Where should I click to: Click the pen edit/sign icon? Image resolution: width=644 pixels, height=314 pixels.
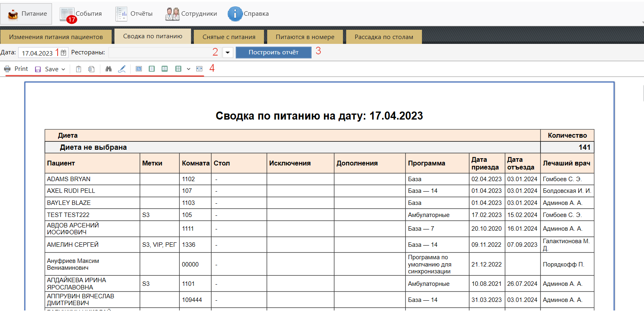tap(122, 69)
